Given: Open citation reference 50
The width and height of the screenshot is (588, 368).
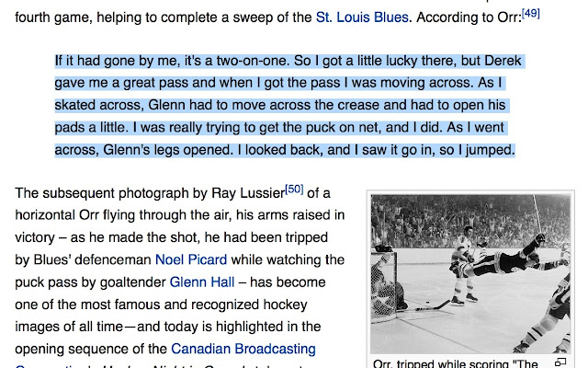Looking at the screenshot, I should coord(294,190).
